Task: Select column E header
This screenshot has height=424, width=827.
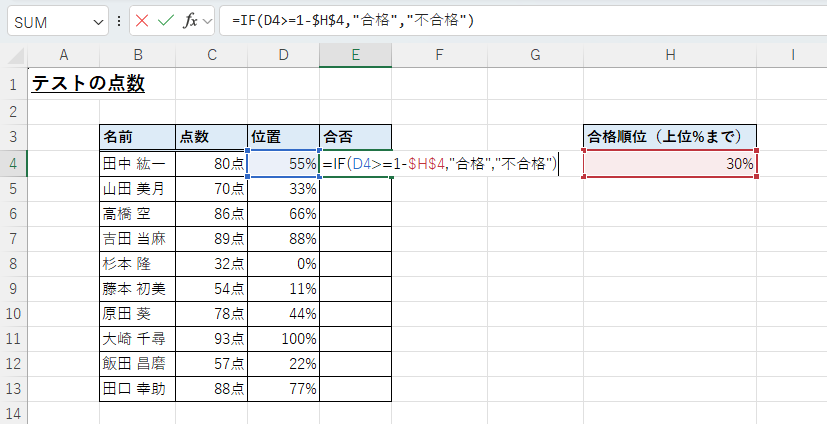Action: click(355, 55)
